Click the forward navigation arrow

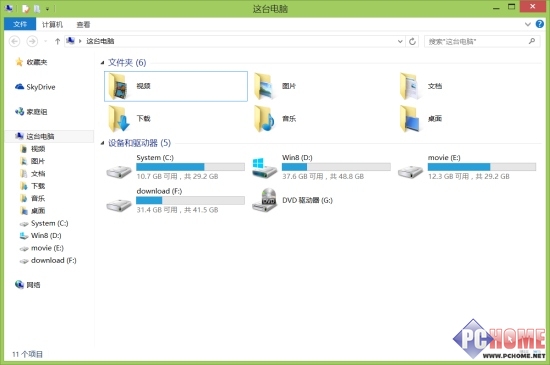point(32,41)
